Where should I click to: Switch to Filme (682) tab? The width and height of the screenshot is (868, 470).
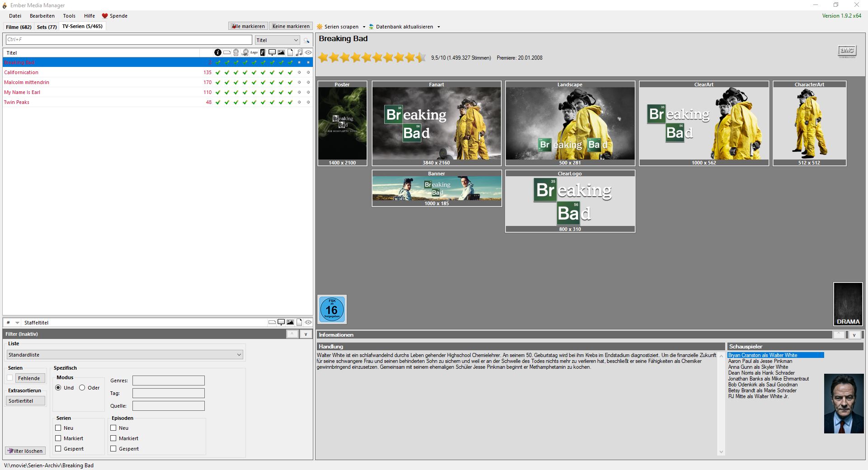(x=19, y=27)
